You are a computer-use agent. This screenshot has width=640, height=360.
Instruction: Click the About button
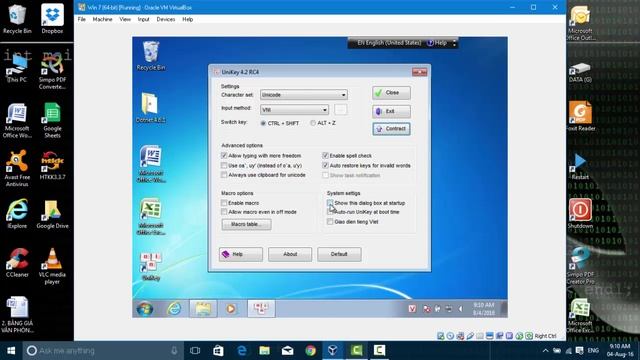(290, 254)
